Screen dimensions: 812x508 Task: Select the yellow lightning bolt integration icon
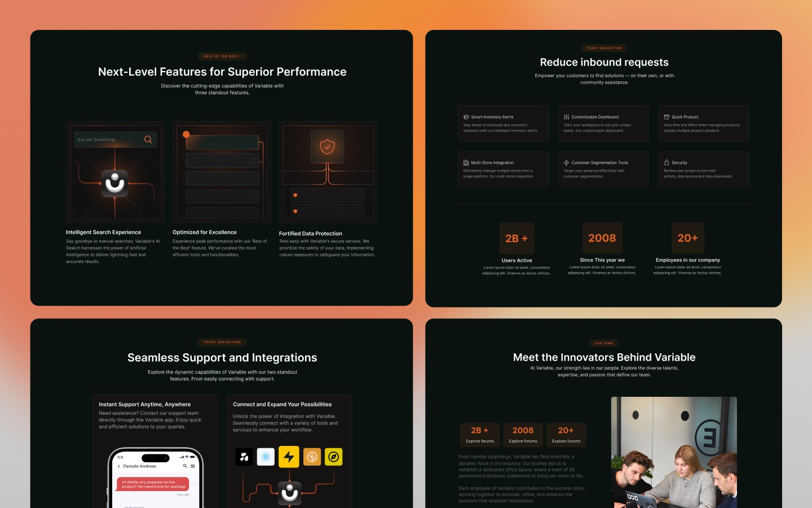pos(289,457)
